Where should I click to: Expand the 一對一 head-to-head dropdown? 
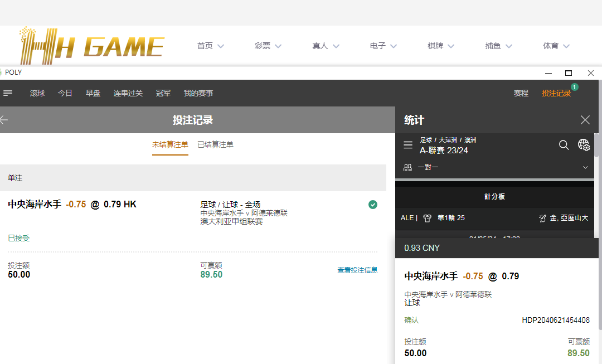585,167
